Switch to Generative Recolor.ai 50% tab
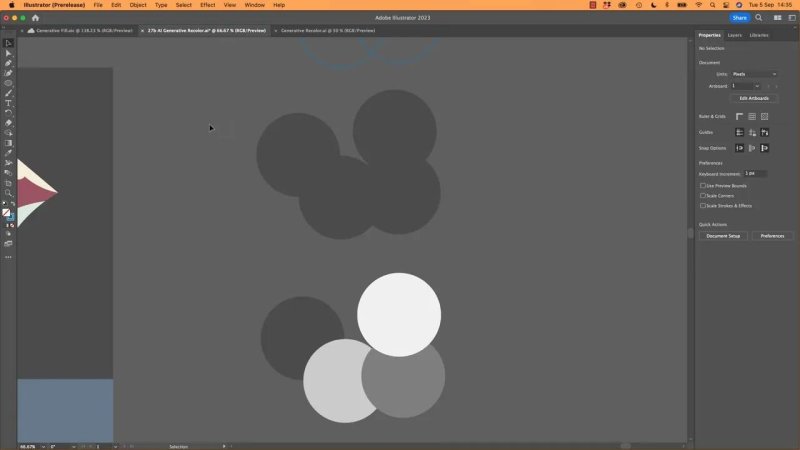This screenshot has width=800, height=450. tap(328, 31)
